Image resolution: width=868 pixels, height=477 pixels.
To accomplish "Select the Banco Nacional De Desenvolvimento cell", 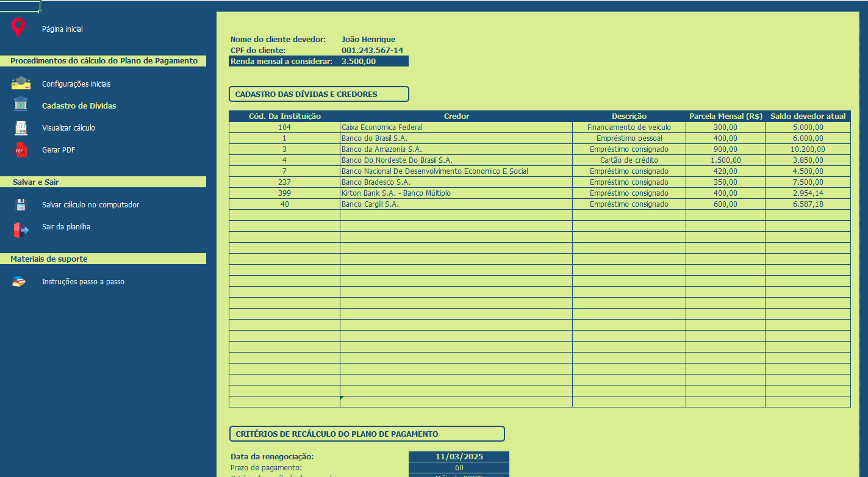I will point(456,171).
